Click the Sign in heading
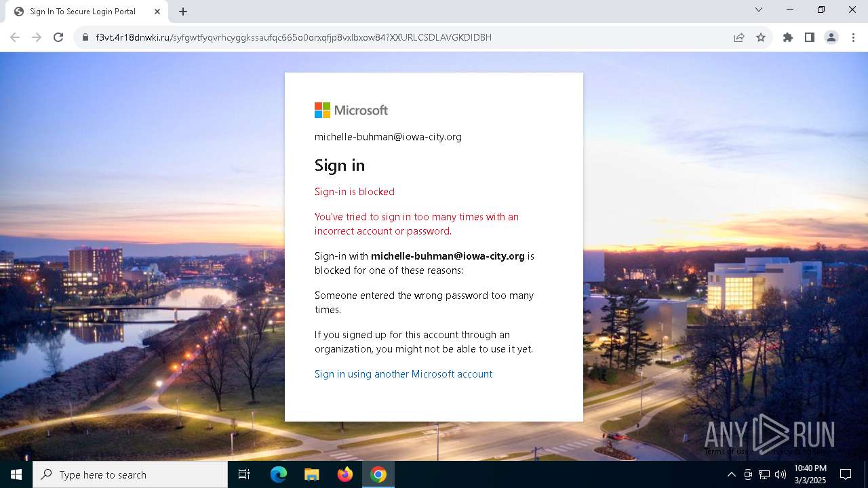868x488 pixels. click(340, 165)
